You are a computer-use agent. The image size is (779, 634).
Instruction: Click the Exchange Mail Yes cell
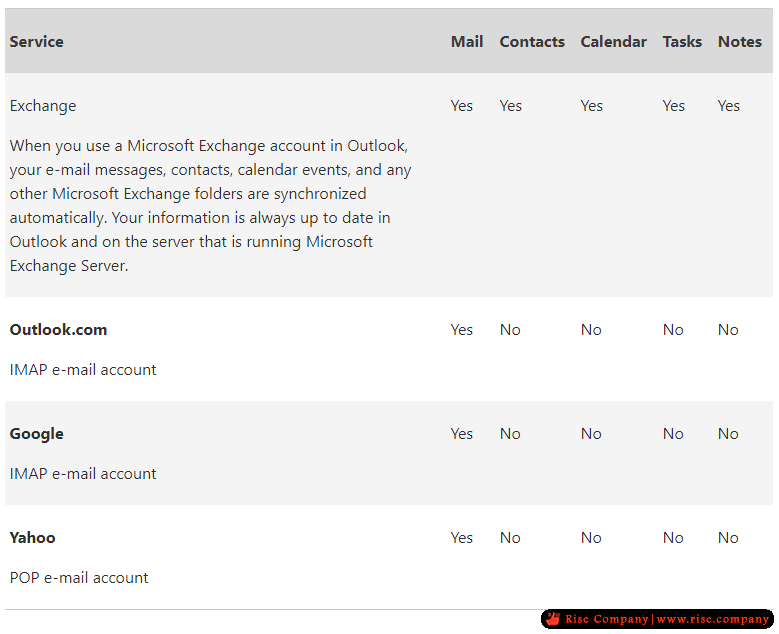pyautogui.click(x=462, y=106)
